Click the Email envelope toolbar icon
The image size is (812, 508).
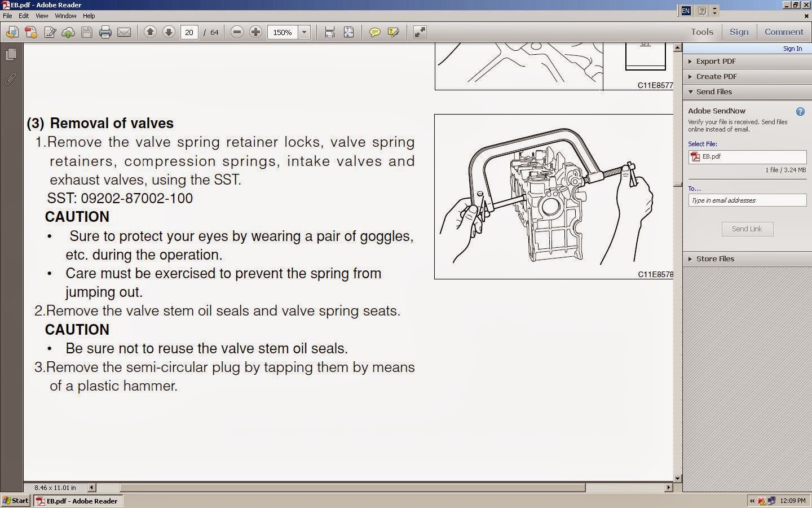pyautogui.click(x=124, y=32)
